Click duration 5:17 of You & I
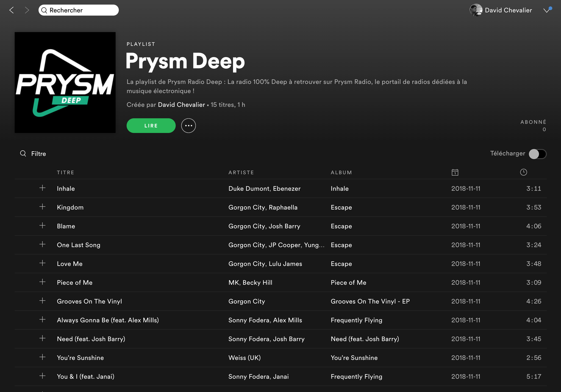Image resolution: width=561 pixels, height=392 pixels. click(x=534, y=377)
